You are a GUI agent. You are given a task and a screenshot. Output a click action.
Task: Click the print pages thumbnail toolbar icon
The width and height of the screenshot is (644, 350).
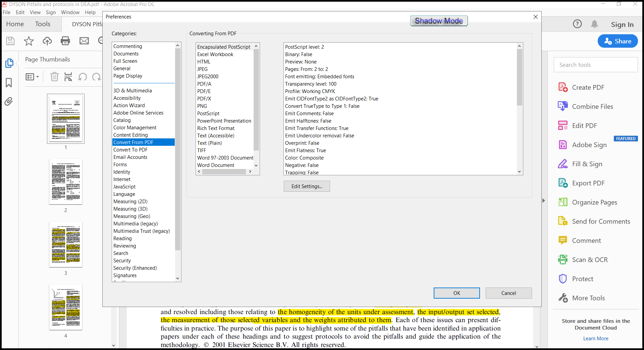tap(68, 77)
